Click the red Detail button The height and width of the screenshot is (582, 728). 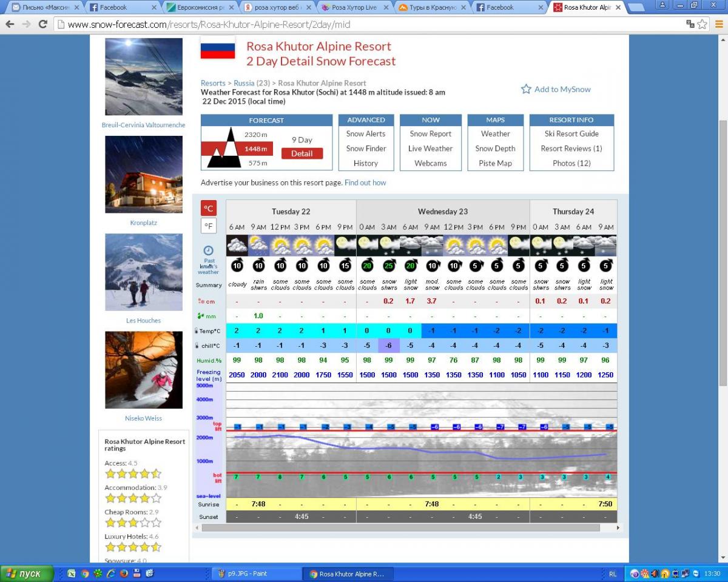302,153
